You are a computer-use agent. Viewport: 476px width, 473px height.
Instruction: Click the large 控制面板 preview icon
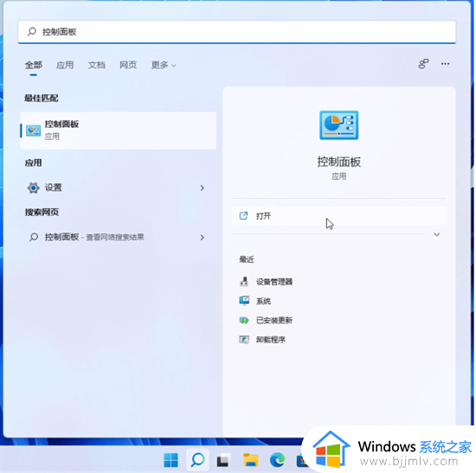(338, 125)
